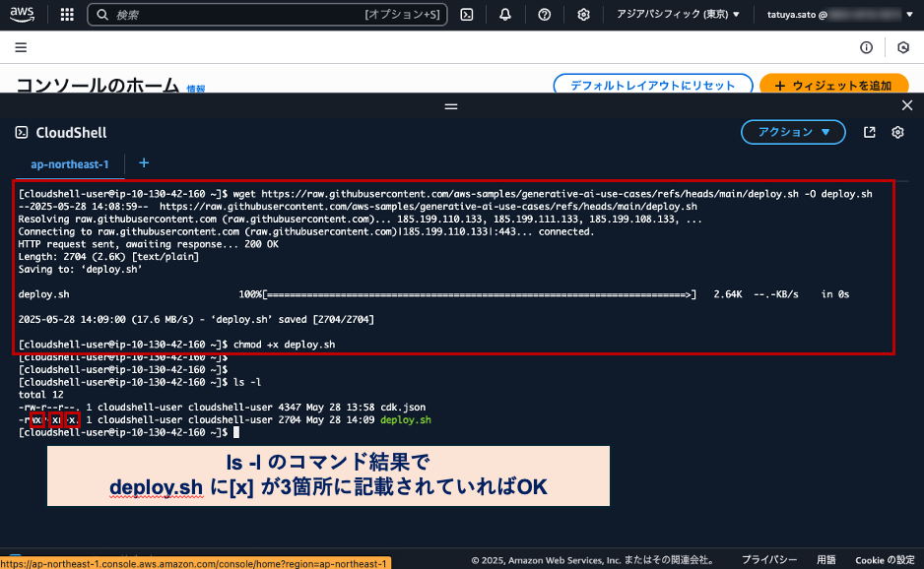Click the hexagon panel icon beside the info icon
Viewport: 924px width, 569px height.
point(902,47)
